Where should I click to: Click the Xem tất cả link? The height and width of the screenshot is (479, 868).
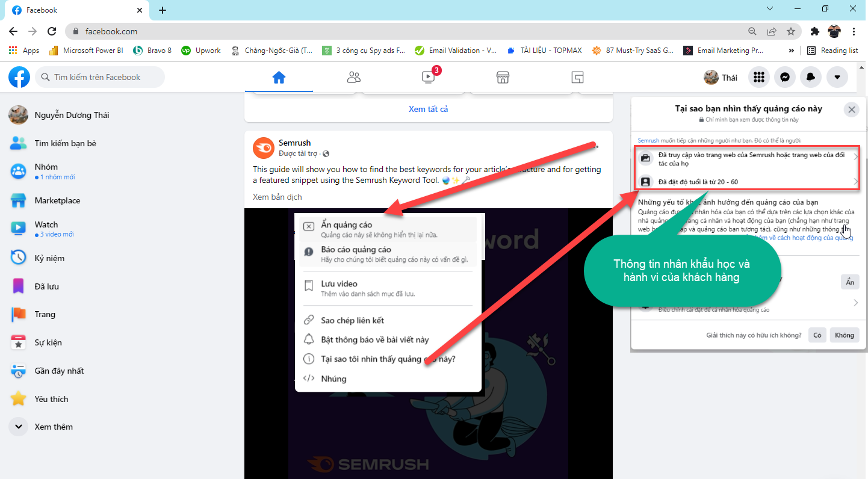coord(428,109)
